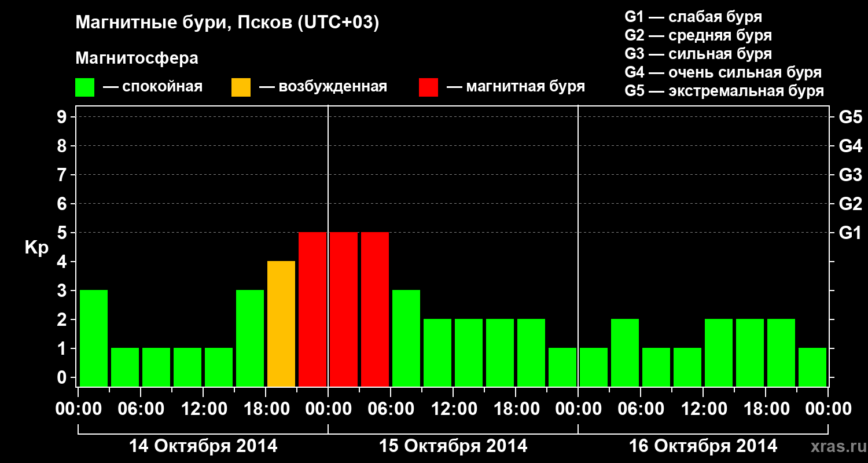Click the '06:00' time label above 14 Октября
The image size is (868, 463).
[141, 409]
